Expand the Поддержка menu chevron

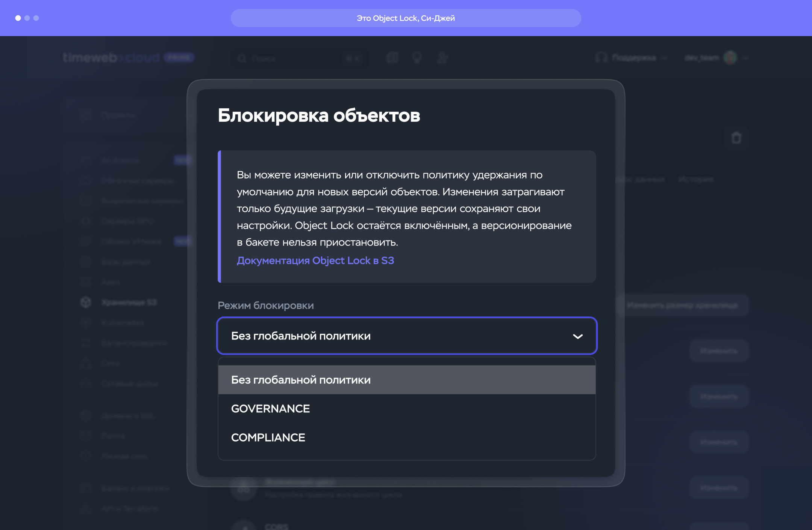pyautogui.click(x=665, y=58)
